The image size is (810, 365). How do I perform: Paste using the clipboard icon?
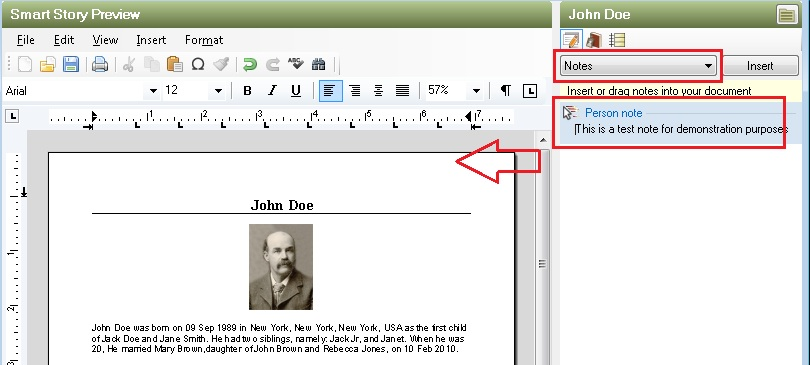(x=175, y=65)
